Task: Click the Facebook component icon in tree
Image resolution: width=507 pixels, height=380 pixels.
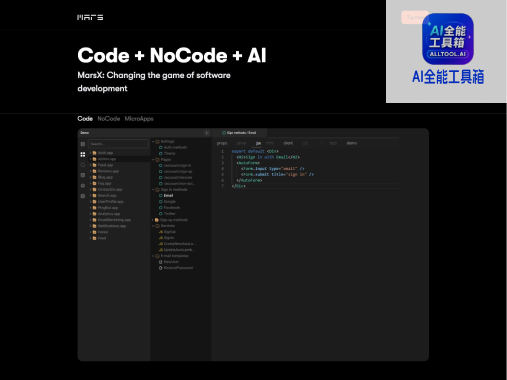Action: (161, 208)
